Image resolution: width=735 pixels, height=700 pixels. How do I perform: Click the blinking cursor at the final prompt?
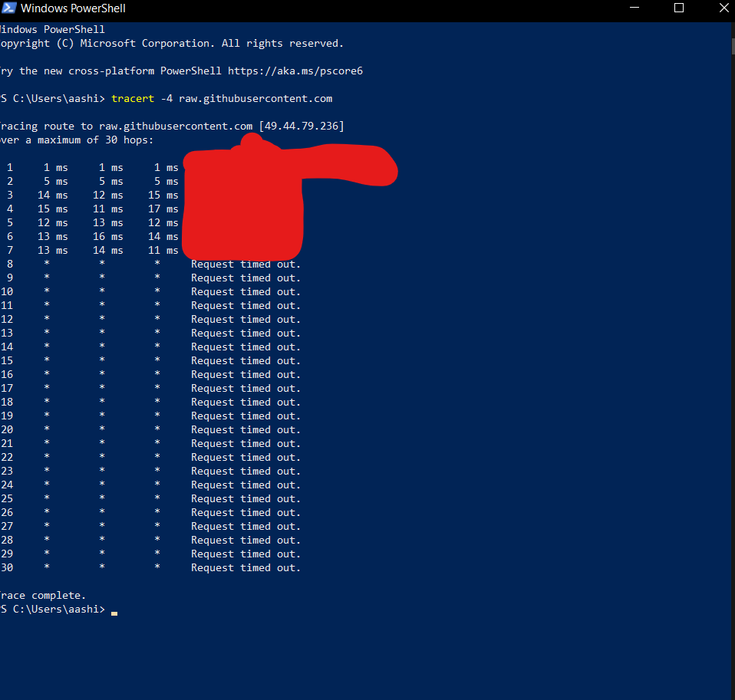pos(114,613)
